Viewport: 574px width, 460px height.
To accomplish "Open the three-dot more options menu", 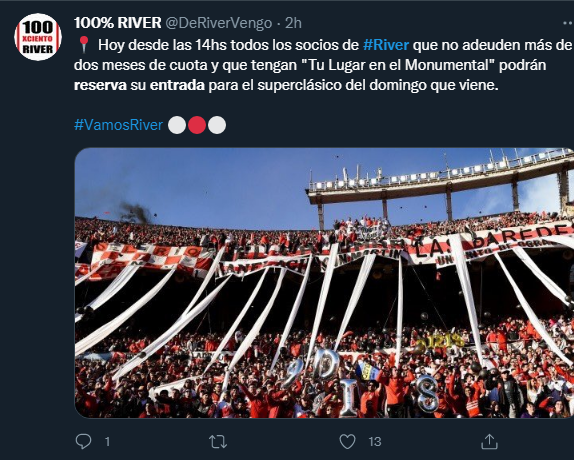I will tap(568, 23).
